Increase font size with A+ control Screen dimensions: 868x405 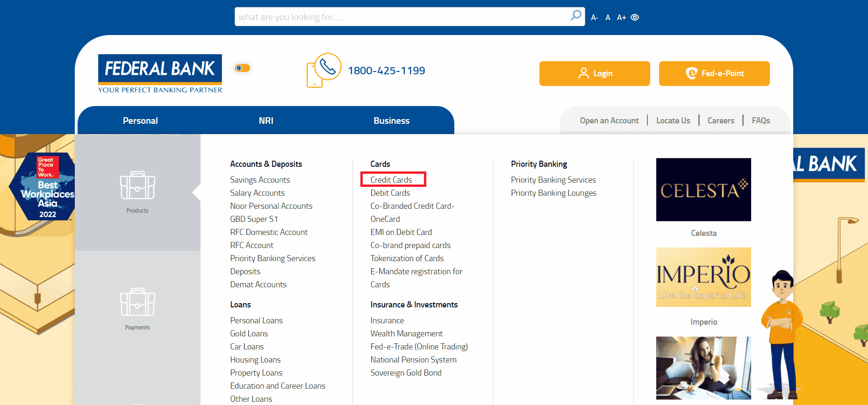tap(621, 17)
